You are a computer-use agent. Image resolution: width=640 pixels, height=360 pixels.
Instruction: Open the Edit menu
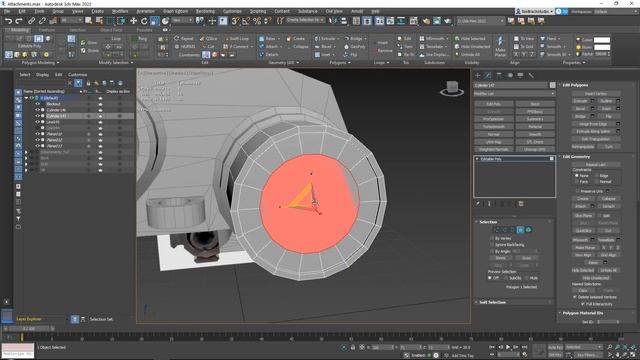pos(22,11)
